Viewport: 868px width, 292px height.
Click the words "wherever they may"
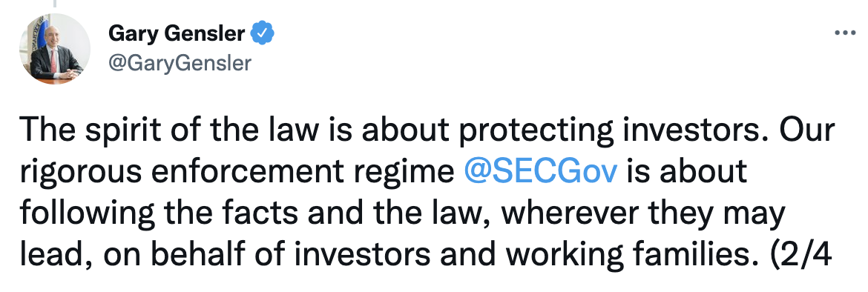[645, 213]
